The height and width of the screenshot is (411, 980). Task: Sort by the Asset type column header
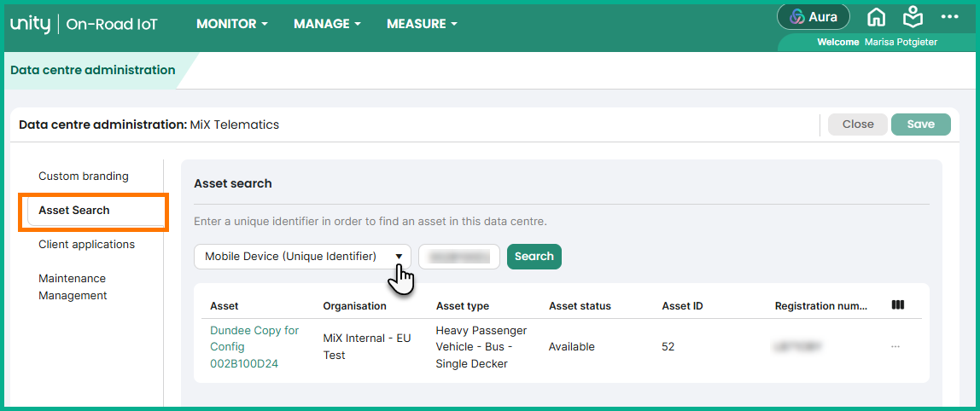(x=463, y=306)
